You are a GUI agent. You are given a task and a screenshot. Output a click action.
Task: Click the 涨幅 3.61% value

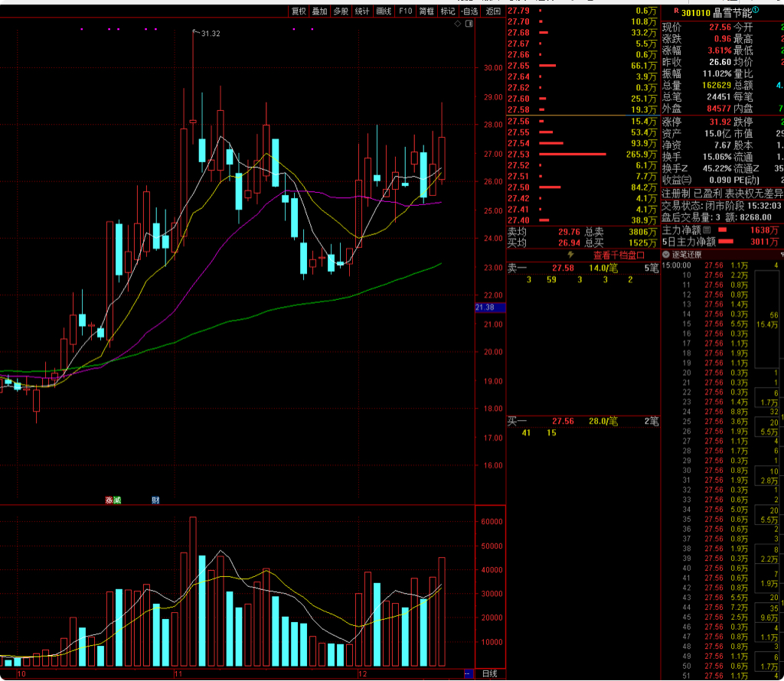[719, 51]
